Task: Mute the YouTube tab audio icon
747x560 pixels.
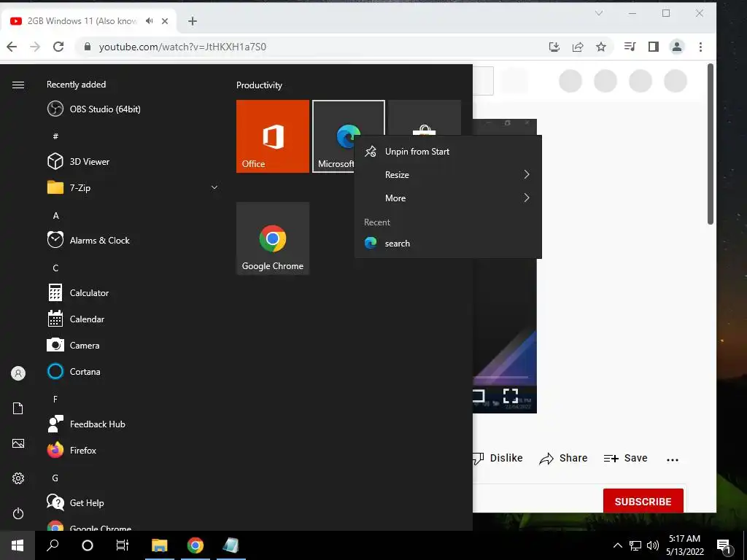Action: coord(150,21)
